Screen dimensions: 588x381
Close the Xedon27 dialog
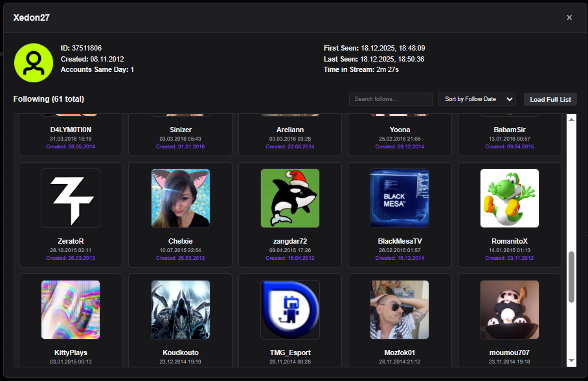click(569, 17)
